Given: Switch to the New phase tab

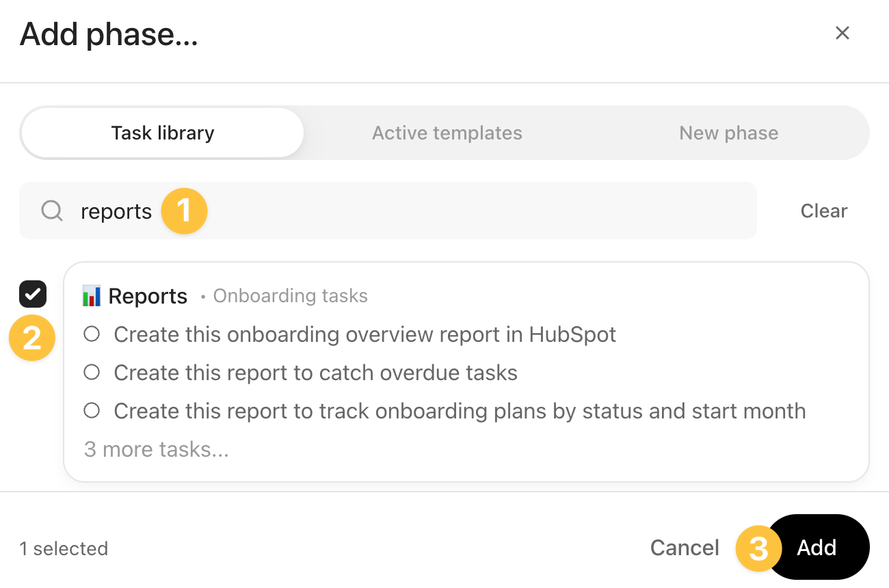Looking at the screenshot, I should pos(728,133).
